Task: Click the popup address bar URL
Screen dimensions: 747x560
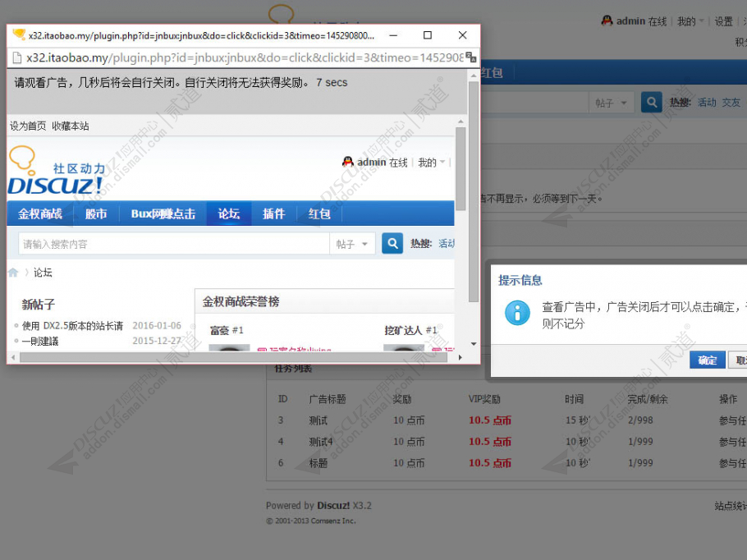Action: point(245,57)
